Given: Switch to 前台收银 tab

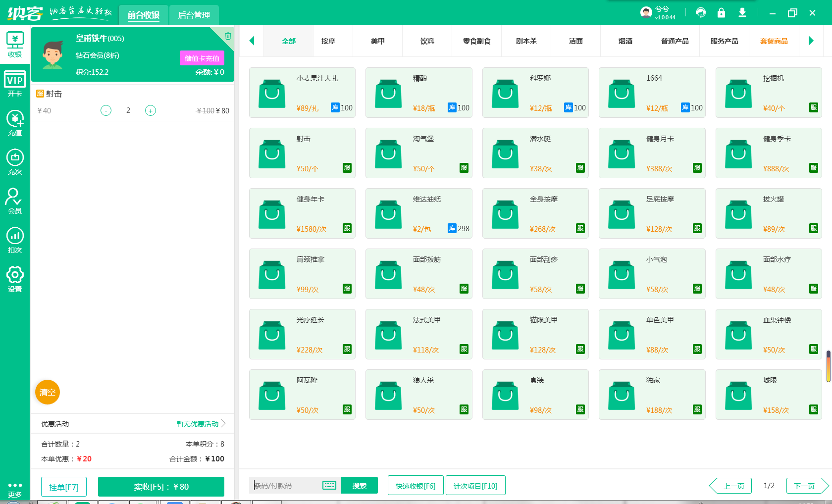Looking at the screenshot, I should pos(144,15).
